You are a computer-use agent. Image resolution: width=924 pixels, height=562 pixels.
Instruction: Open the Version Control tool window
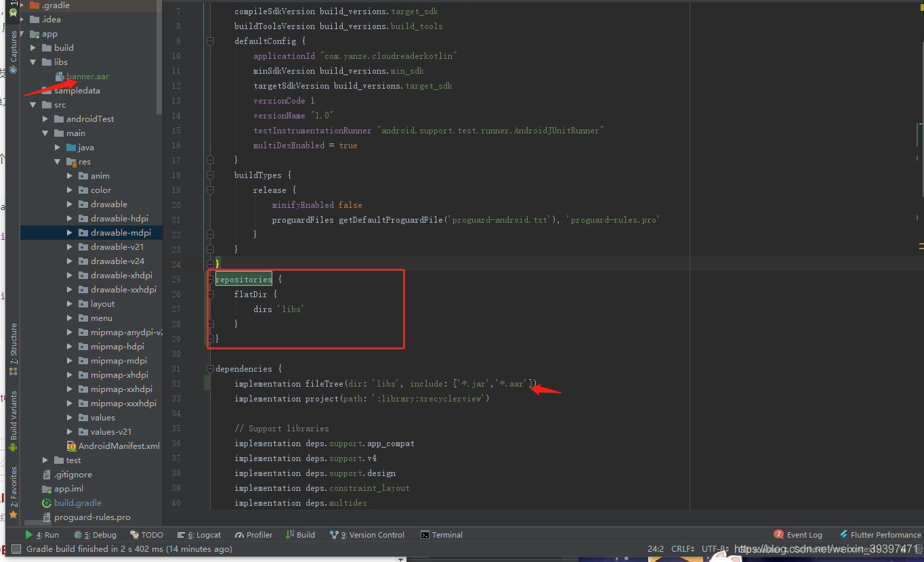click(366, 535)
